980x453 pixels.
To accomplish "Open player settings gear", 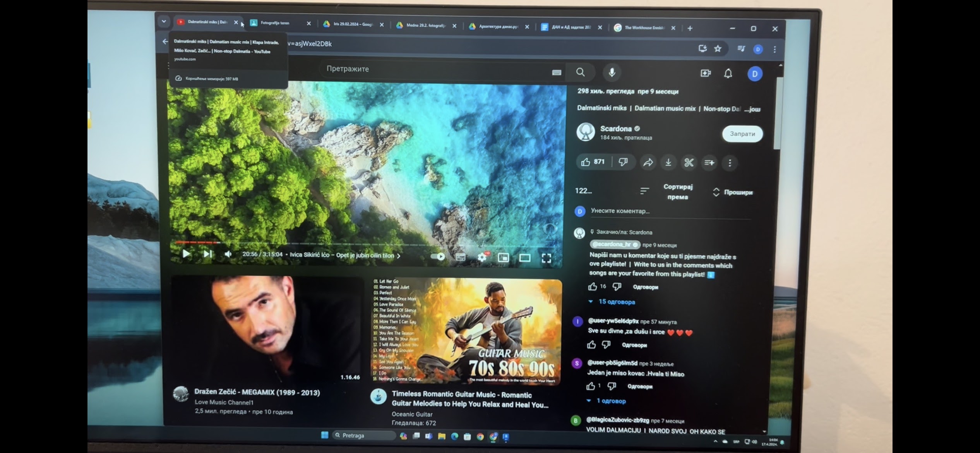I will pos(482,257).
